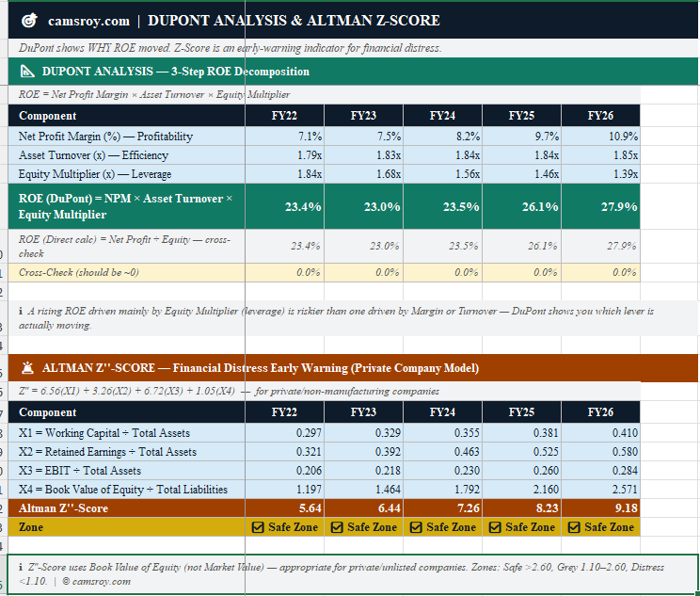700x596 pixels.
Task: Select the X3 EBIT ÷ Total Assets label
Action: point(127,471)
